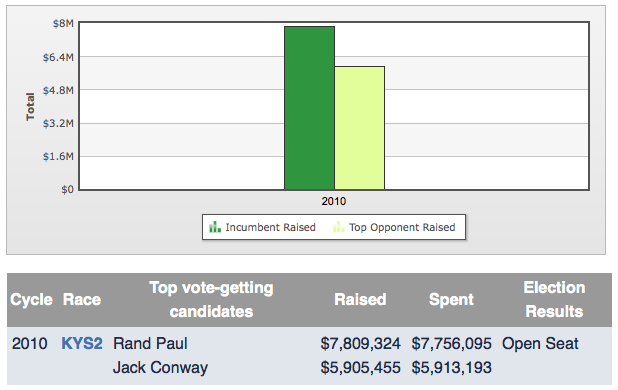Screen dimensions: 618x390
Task: Click the $7,809,324 raised amount
Action: click(x=360, y=344)
